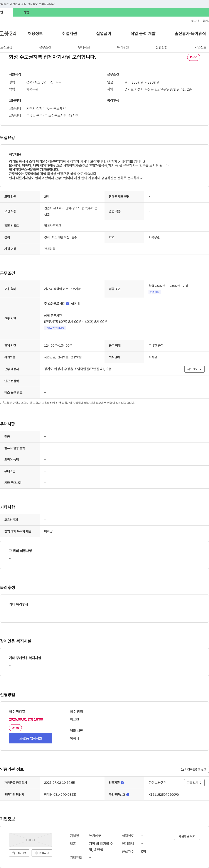This screenshot has height=868, width=209.
Task: Click the 집게차운전원 keyword value
Action: [53, 226]
